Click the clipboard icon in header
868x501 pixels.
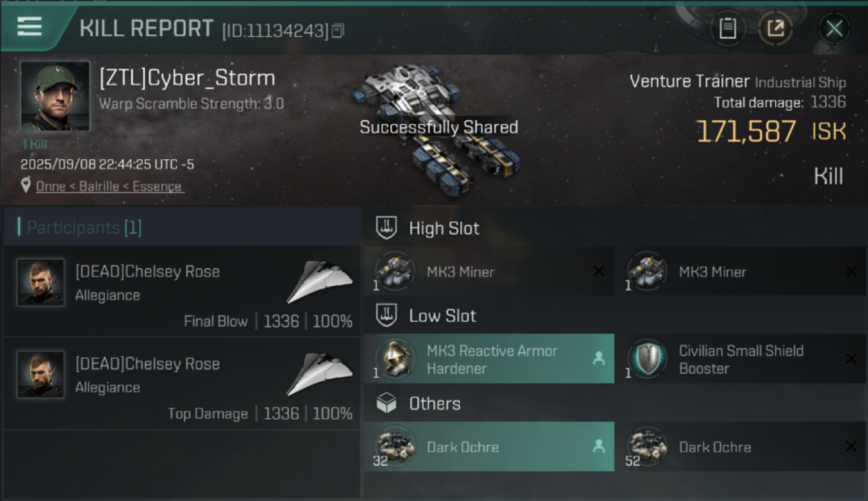tap(727, 28)
